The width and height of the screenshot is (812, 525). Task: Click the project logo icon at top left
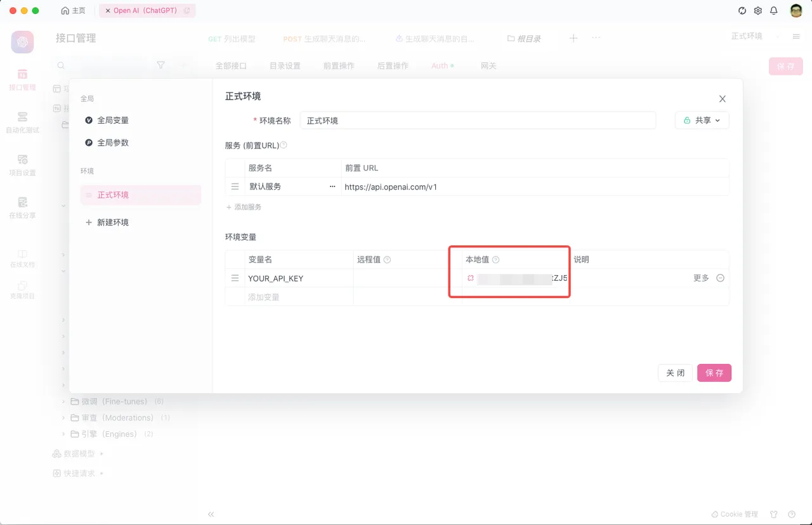pos(22,42)
